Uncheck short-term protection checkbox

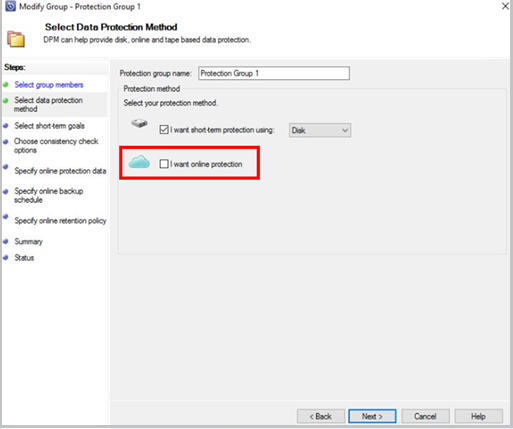coord(164,130)
